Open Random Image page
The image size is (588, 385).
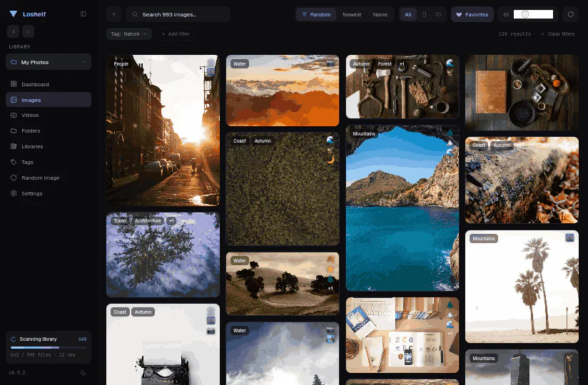click(x=49, y=178)
